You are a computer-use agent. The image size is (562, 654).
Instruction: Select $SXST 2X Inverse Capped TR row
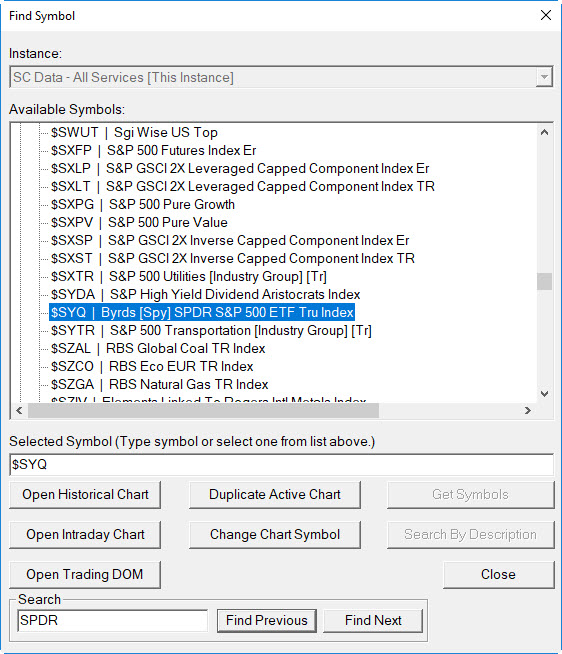(233, 258)
